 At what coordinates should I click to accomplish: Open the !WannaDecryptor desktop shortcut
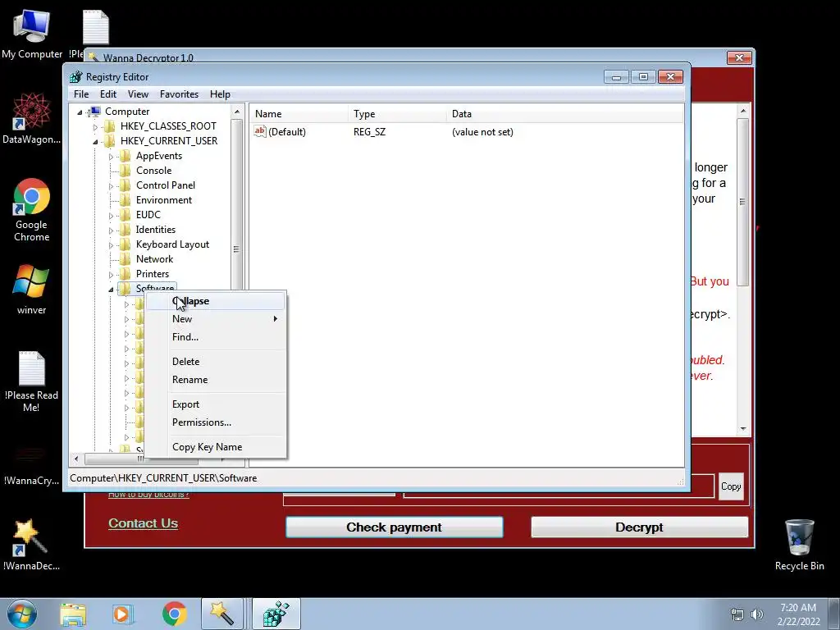(x=31, y=545)
